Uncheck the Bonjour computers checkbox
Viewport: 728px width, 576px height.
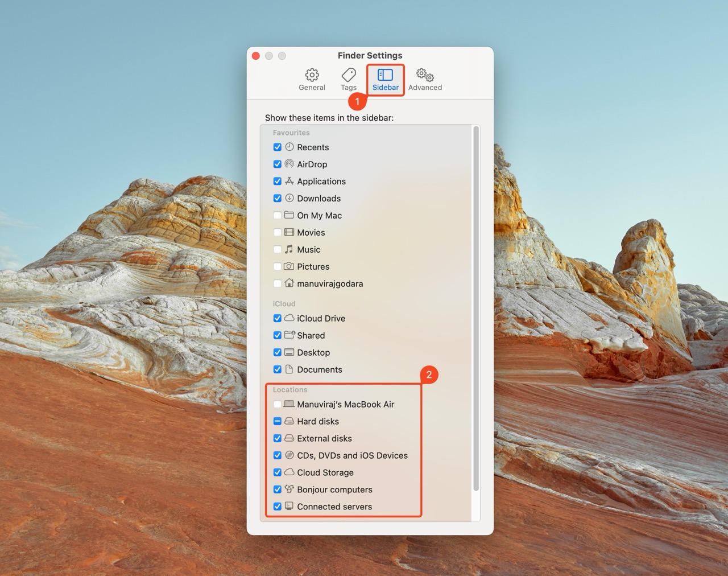278,489
